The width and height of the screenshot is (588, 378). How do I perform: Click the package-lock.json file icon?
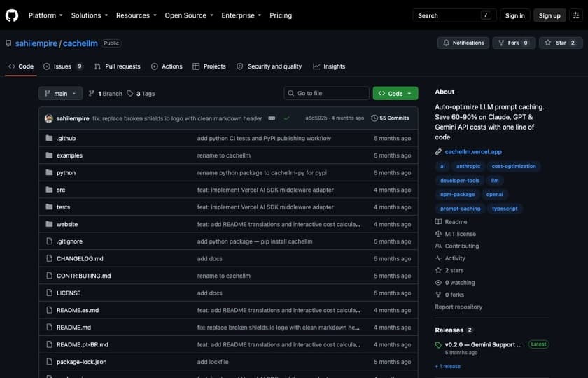49,362
